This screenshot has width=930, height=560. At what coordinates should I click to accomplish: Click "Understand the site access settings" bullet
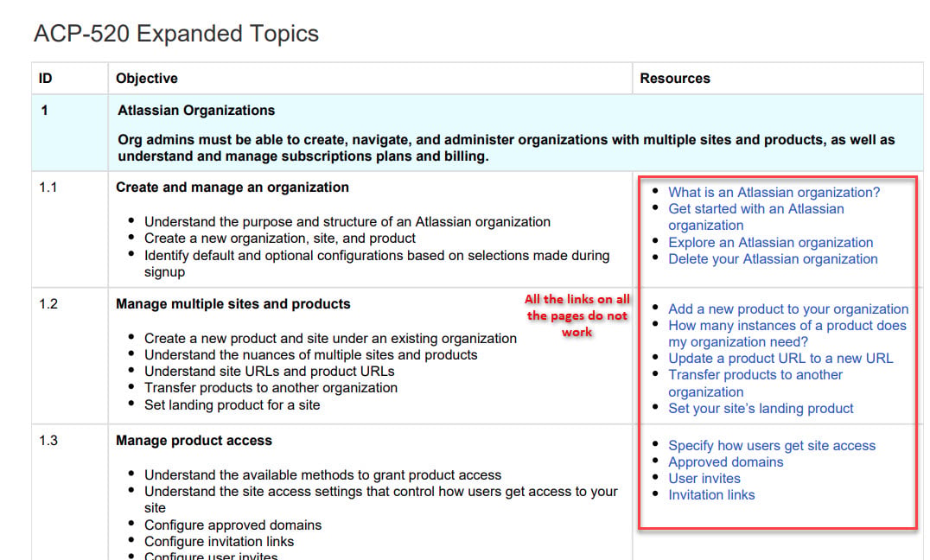point(381,500)
